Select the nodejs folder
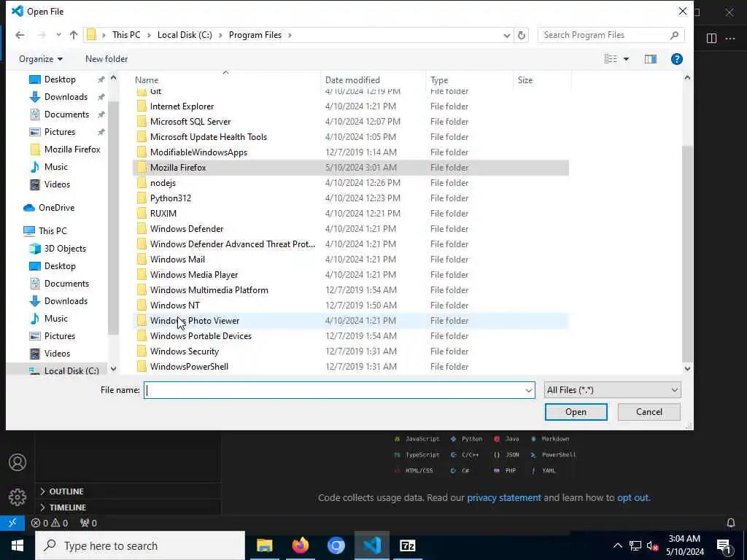 pos(163,183)
